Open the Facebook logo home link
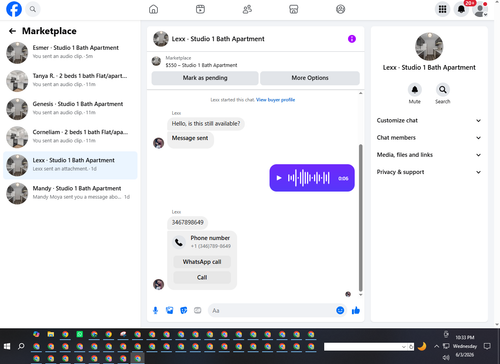The width and height of the screenshot is (500, 364). pyautogui.click(x=14, y=9)
